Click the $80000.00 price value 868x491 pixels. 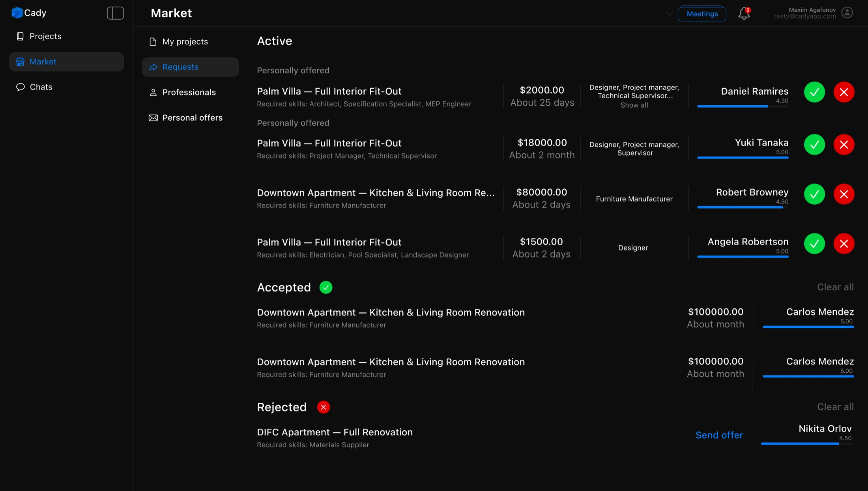541,192
